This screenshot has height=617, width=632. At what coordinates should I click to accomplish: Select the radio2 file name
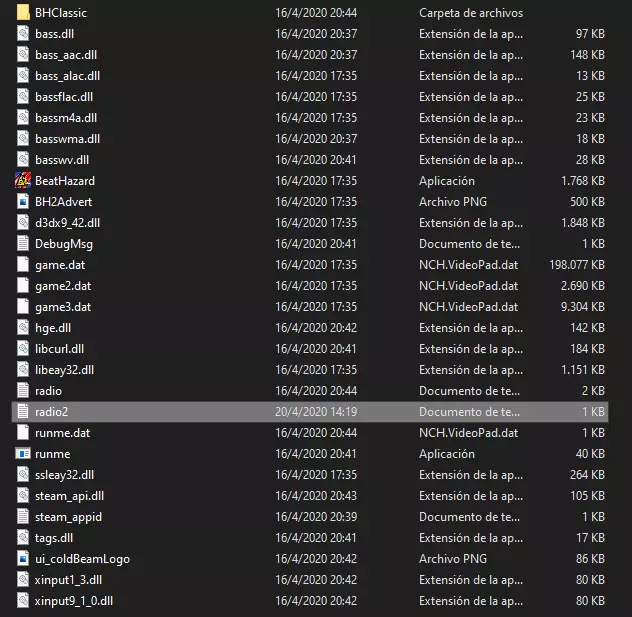(x=52, y=411)
